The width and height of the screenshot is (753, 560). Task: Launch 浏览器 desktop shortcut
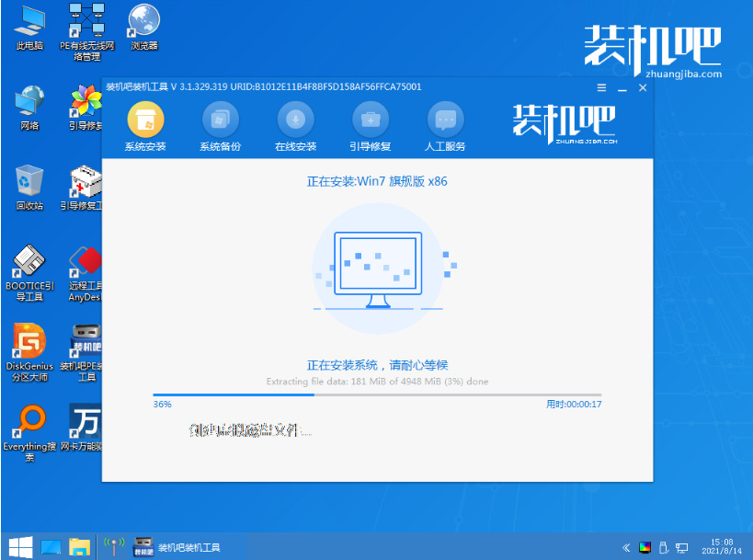[x=144, y=28]
